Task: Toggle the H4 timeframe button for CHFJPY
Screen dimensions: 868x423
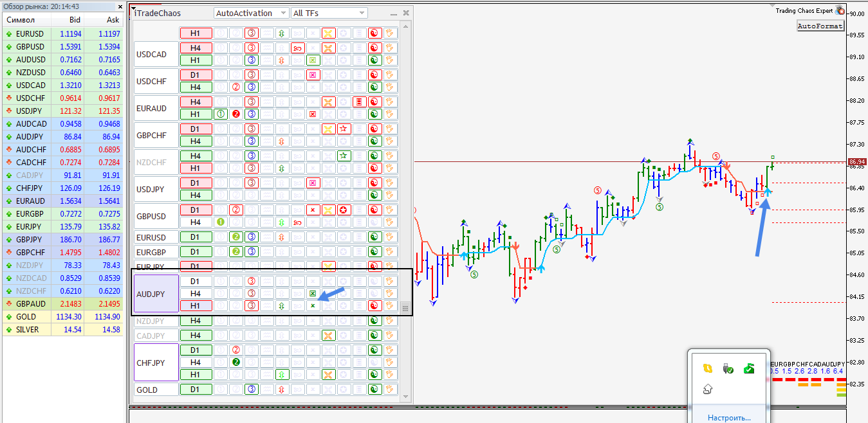Action: point(196,363)
